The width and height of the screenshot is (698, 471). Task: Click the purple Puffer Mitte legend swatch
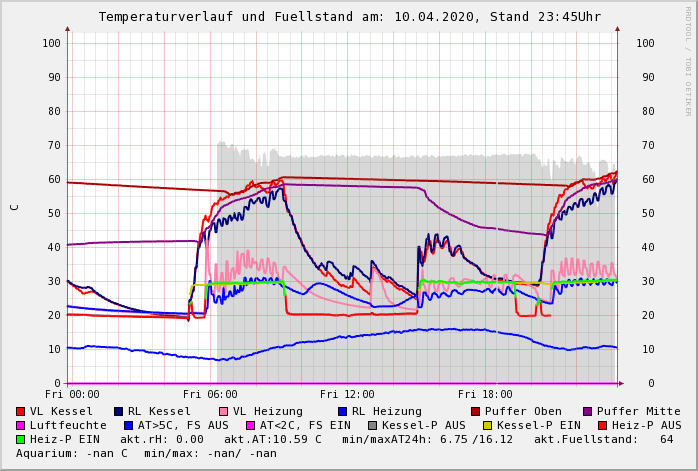tap(587, 411)
